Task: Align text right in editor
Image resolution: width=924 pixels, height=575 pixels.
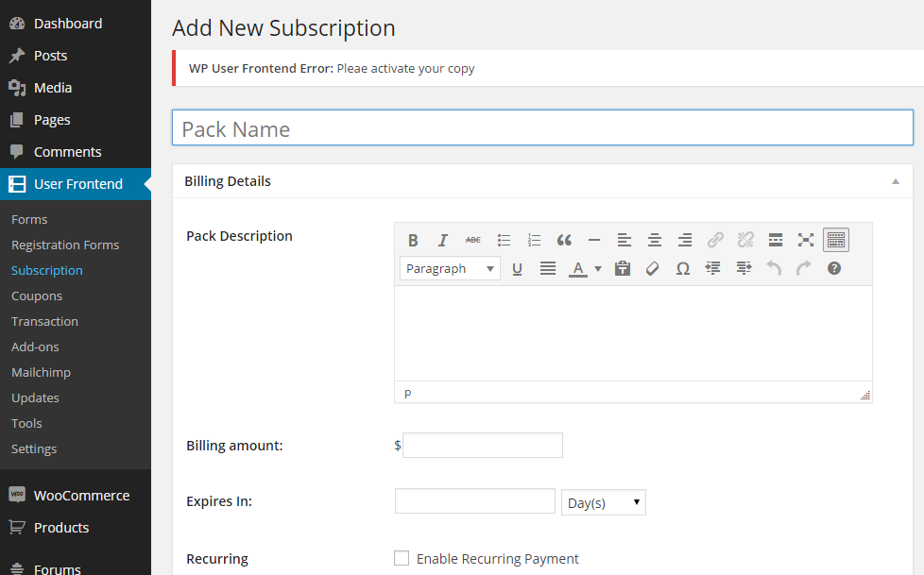Action: (x=685, y=240)
